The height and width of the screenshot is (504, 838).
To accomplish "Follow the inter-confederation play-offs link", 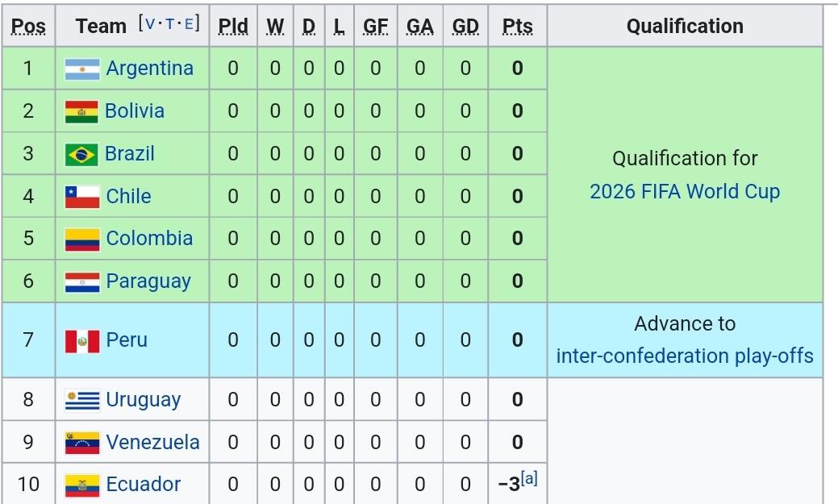I will [x=685, y=356].
